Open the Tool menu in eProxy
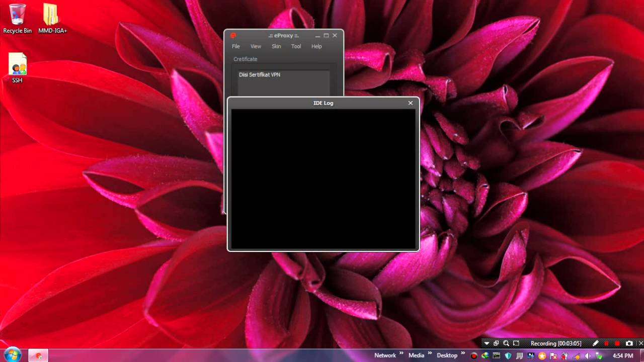This screenshot has height=362, width=644. pos(296,46)
